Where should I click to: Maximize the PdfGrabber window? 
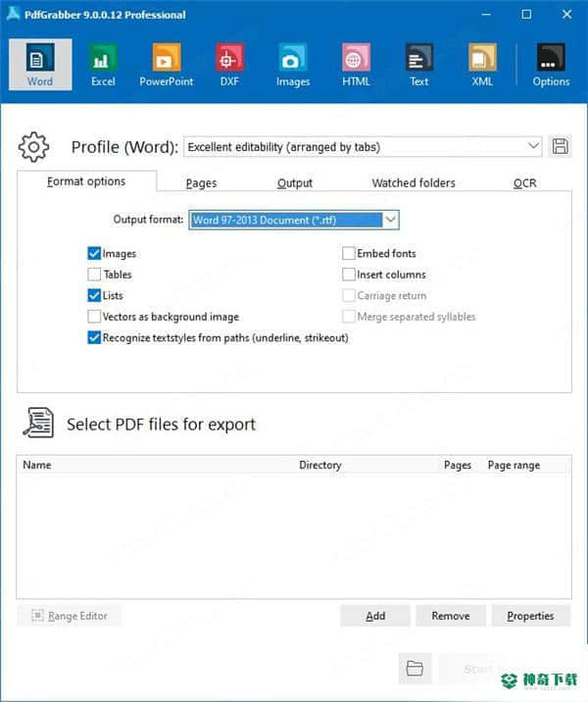(526, 15)
